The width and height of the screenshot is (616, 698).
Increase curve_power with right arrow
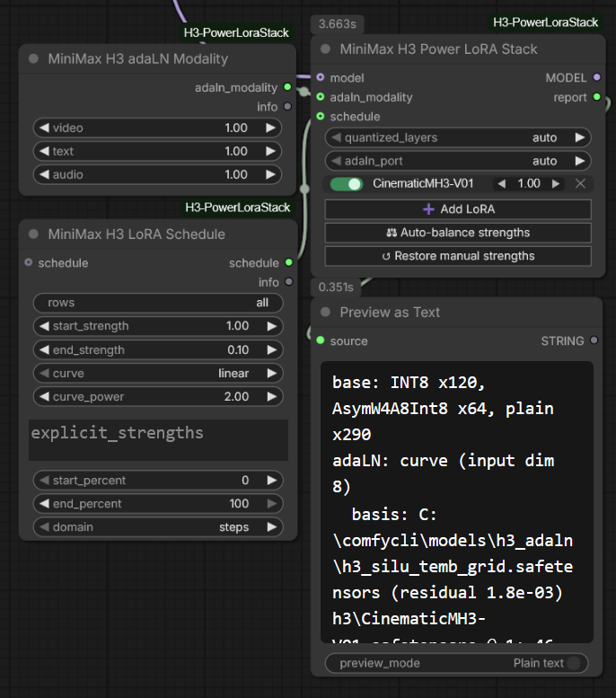point(271,396)
